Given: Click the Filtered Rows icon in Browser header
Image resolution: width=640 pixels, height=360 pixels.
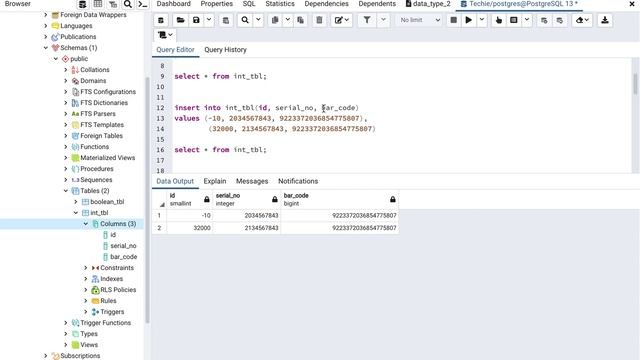Looking at the screenshot, I should 113,4.
